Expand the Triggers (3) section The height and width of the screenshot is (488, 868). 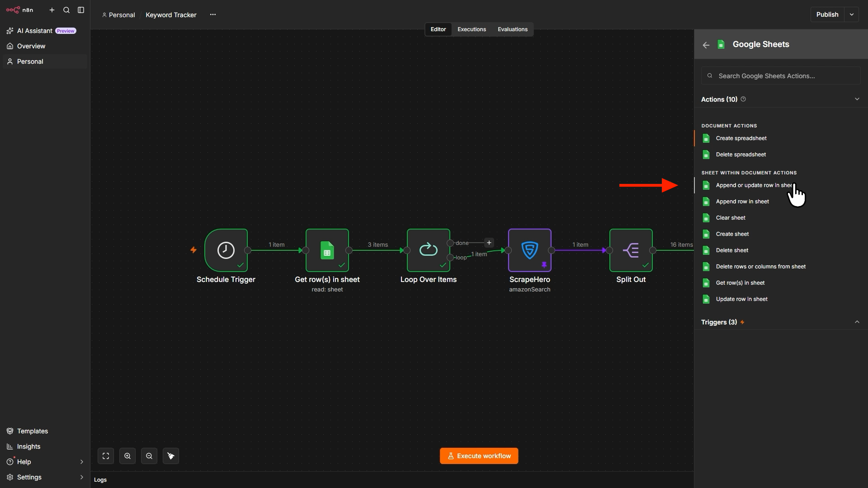coord(857,322)
